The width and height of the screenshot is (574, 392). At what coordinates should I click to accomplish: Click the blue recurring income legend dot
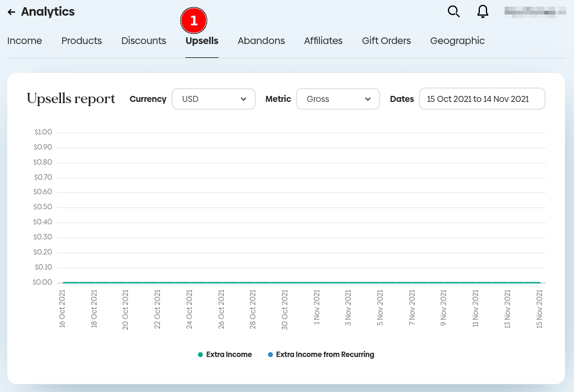[x=270, y=355]
